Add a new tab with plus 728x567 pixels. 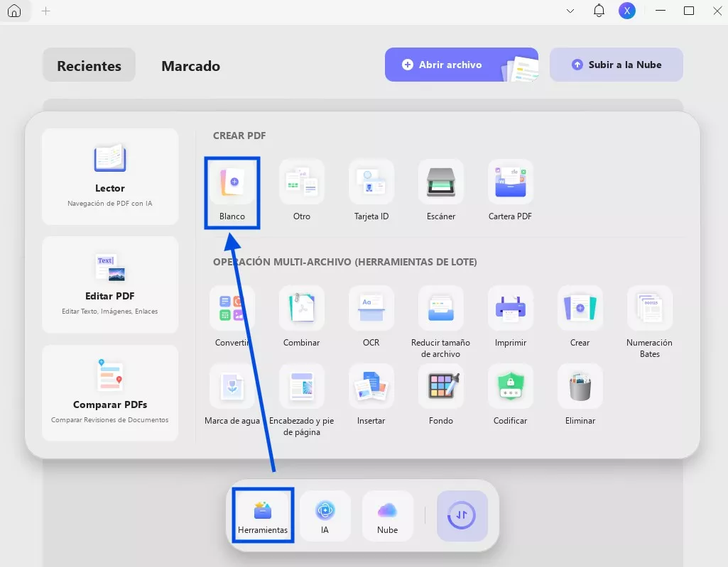[45, 11]
